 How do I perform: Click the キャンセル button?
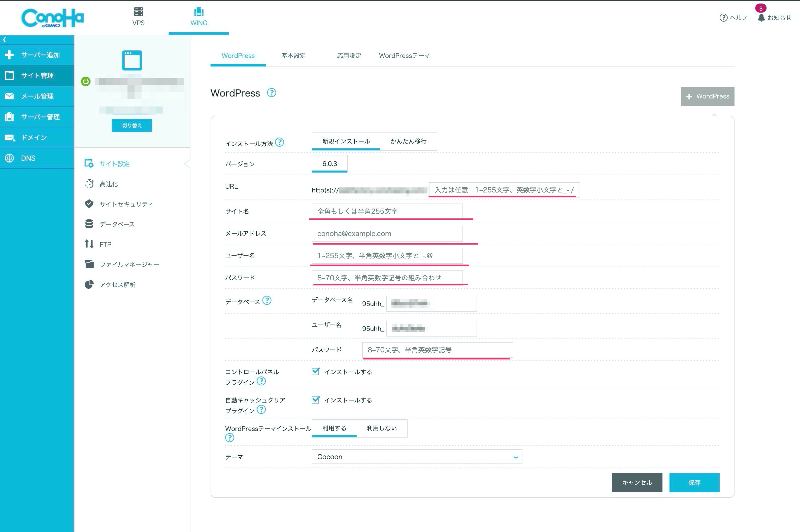tap(637, 482)
